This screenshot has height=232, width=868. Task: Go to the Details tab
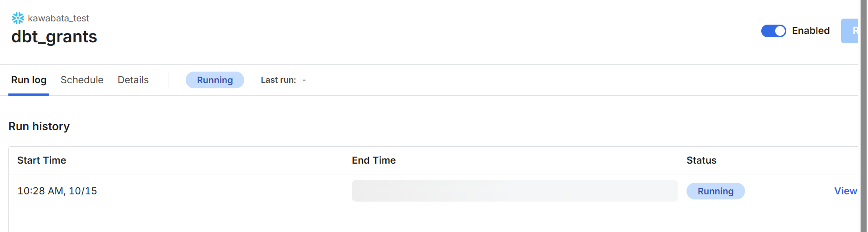tap(133, 80)
